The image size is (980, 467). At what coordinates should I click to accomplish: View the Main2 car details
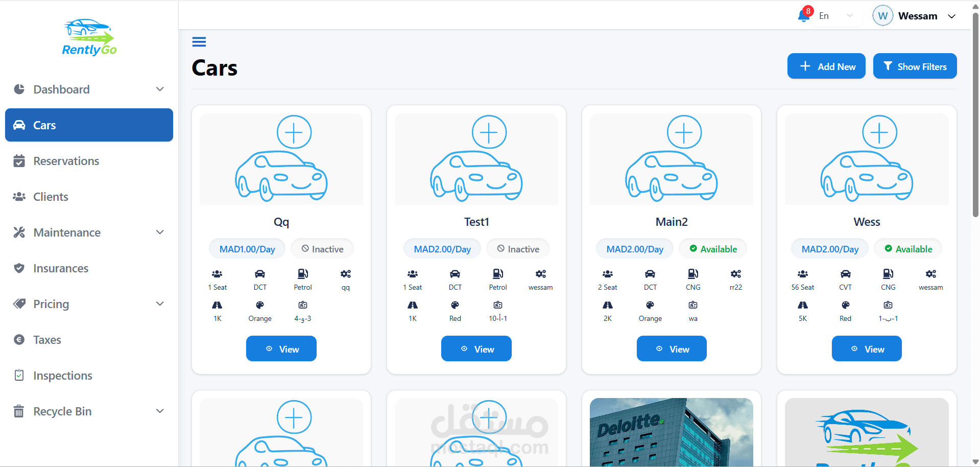tap(672, 349)
